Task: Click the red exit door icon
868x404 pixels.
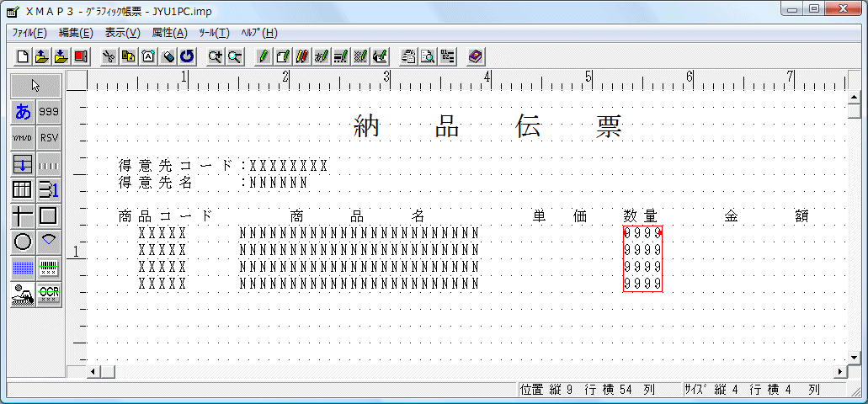Action: coord(81,56)
